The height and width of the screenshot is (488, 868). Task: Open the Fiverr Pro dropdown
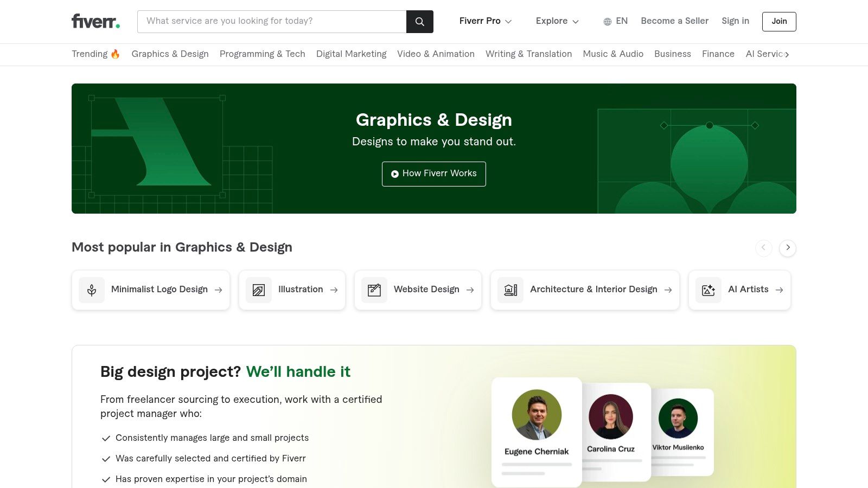pos(486,21)
